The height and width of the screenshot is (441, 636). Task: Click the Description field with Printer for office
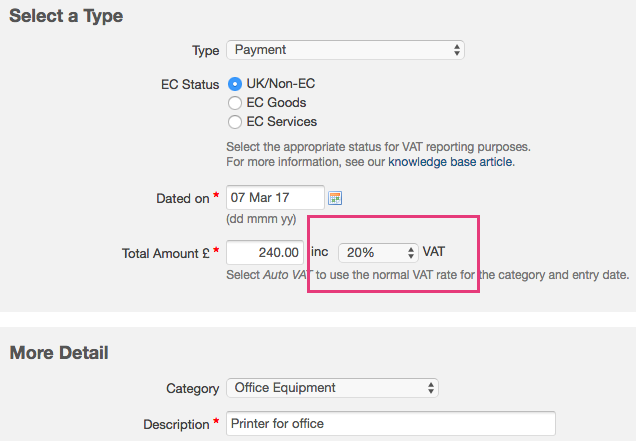(390, 423)
